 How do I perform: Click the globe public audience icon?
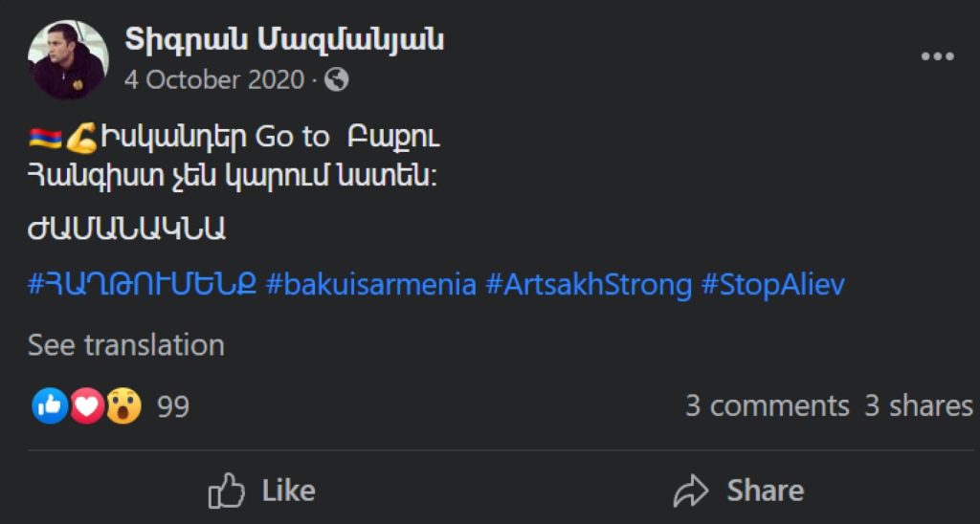point(337,80)
